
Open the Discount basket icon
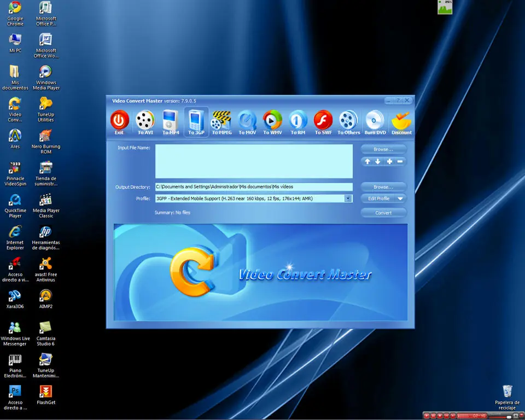pyautogui.click(x=401, y=120)
